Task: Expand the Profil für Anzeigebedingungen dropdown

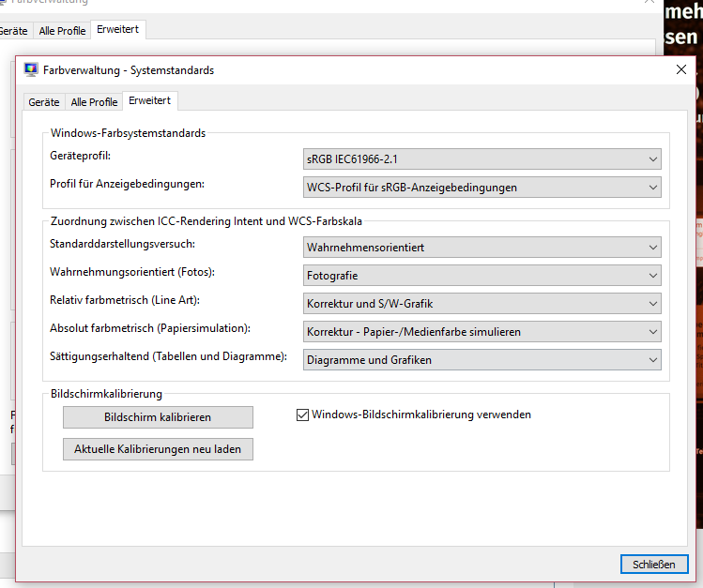Action: [x=482, y=188]
